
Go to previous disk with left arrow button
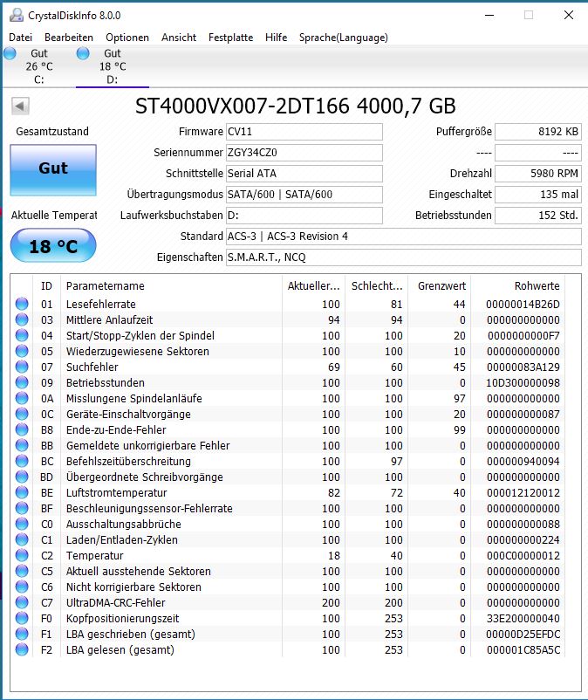(x=20, y=106)
